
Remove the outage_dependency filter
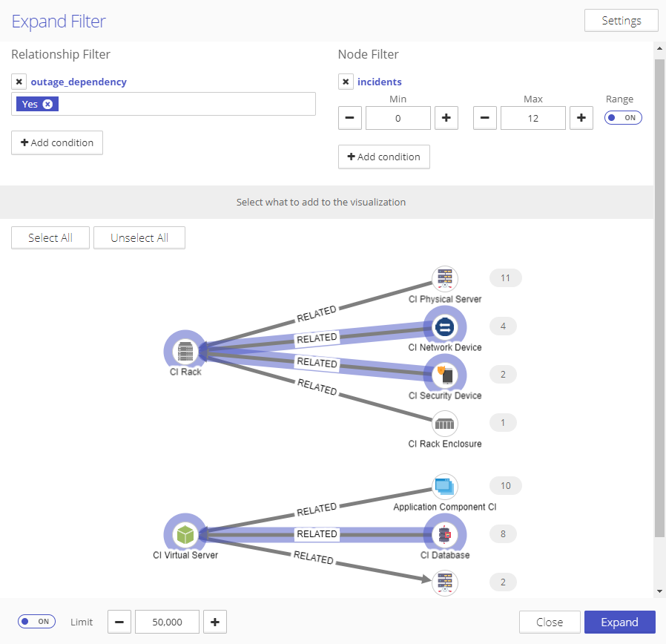coord(19,82)
